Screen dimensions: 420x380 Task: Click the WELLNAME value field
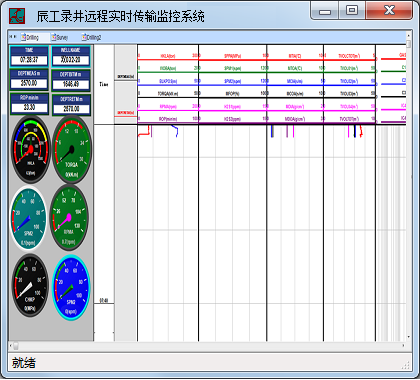pos(71,60)
